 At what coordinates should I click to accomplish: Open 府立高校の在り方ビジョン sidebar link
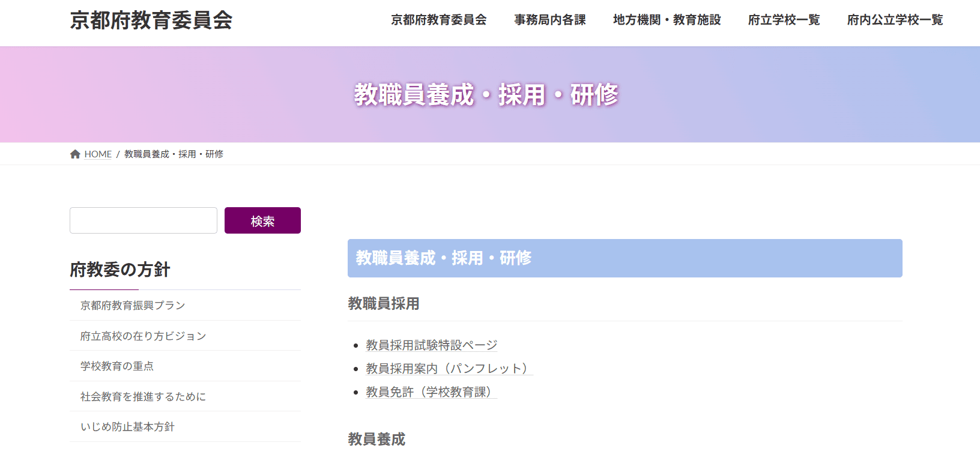tap(185, 336)
